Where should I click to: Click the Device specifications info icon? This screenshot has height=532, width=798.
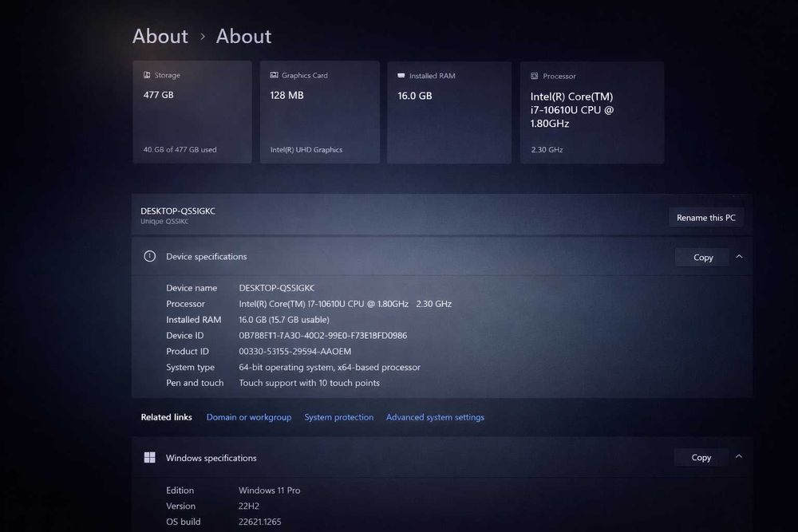click(150, 256)
